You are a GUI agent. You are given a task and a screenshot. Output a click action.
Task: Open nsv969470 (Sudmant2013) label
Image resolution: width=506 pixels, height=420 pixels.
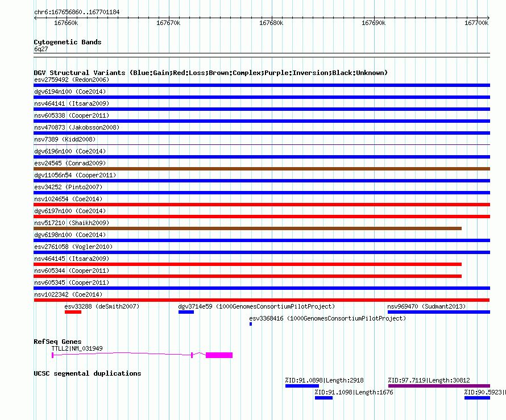point(426,306)
